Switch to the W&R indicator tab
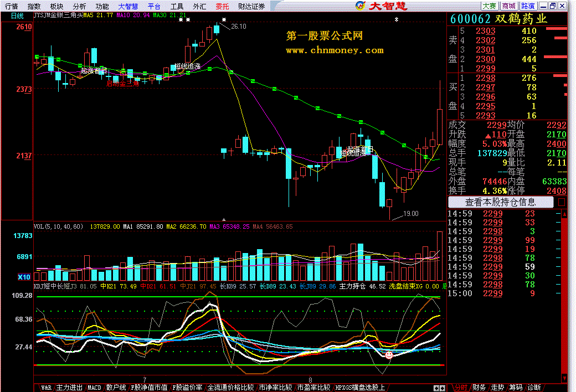 [x=46, y=388]
